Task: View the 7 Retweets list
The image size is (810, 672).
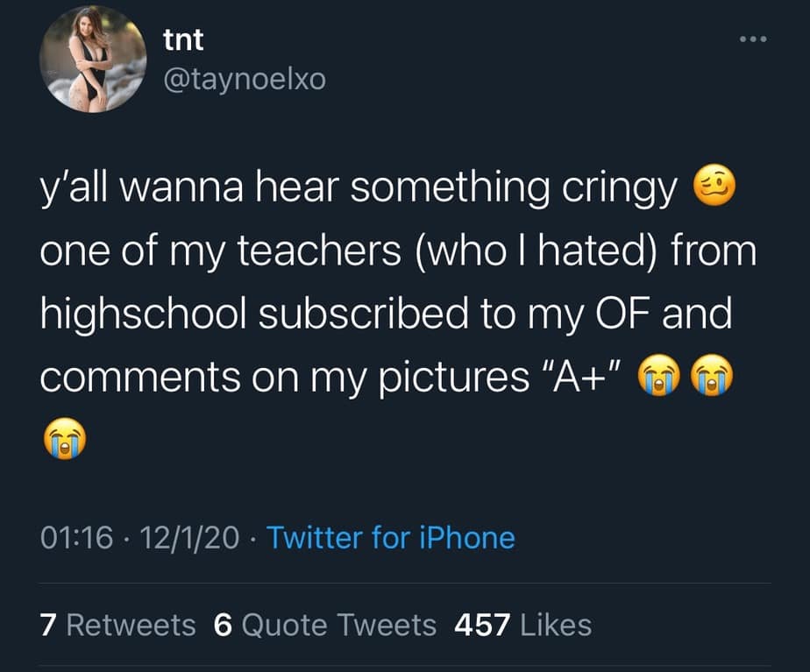Action: point(118,625)
